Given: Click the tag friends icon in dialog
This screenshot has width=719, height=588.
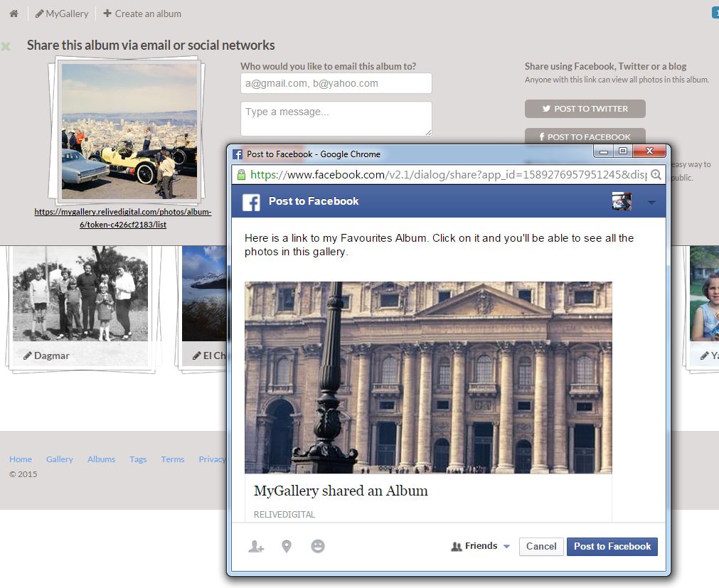Looking at the screenshot, I should (256, 547).
